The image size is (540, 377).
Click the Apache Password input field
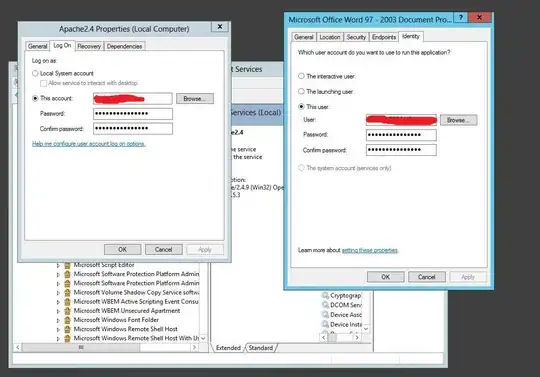coord(133,114)
